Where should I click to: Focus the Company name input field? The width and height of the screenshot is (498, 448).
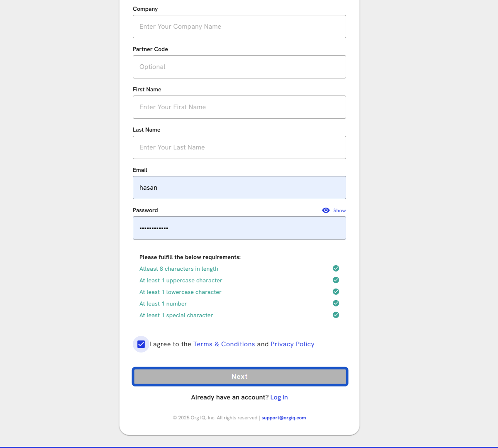(239, 27)
